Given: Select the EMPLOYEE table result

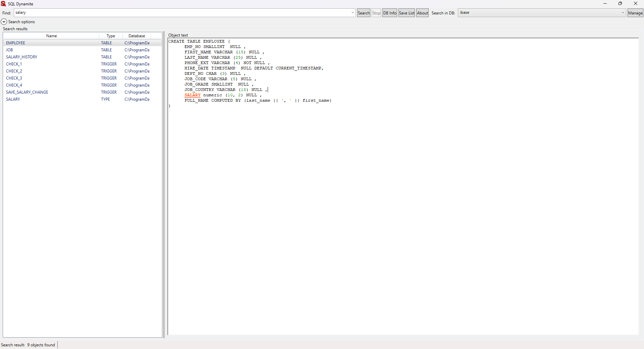Looking at the screenshot, I should click(16, 43).
